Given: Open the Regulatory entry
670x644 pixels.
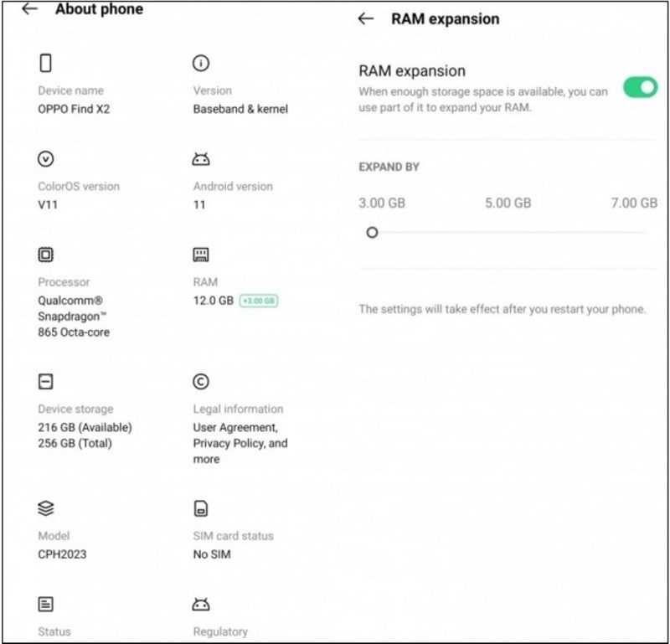Looking at the screenshot, I should (220, 631).
